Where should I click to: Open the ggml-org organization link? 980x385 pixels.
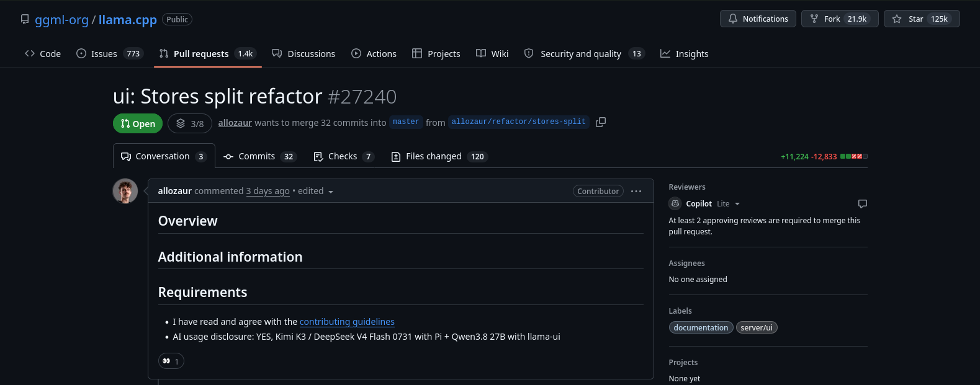61,20
